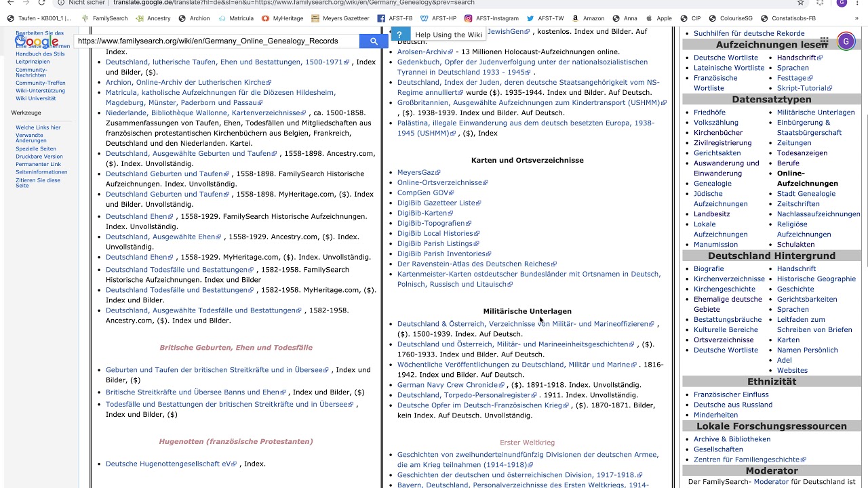Open Leitprinzipien in the sidebar

point(33,62)
